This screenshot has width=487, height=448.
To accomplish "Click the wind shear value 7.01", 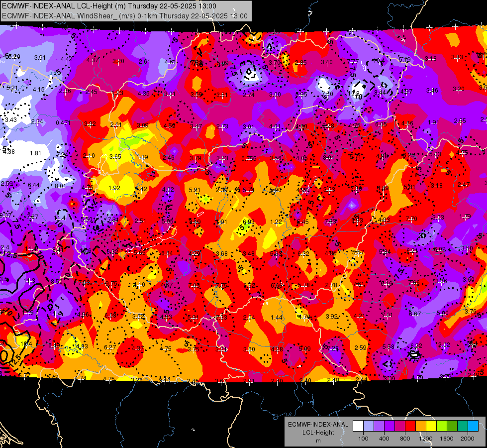I will [387, 315].
